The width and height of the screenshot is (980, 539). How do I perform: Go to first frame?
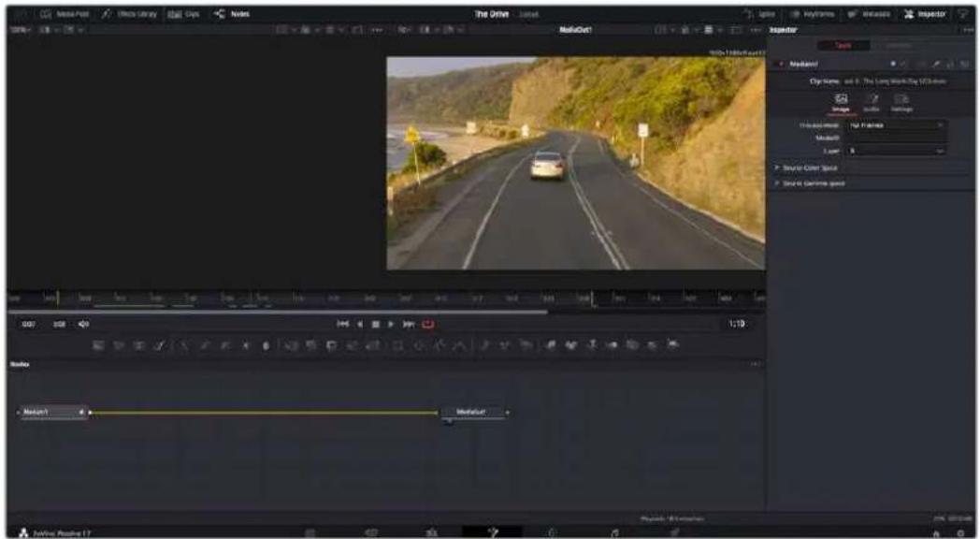342,324
